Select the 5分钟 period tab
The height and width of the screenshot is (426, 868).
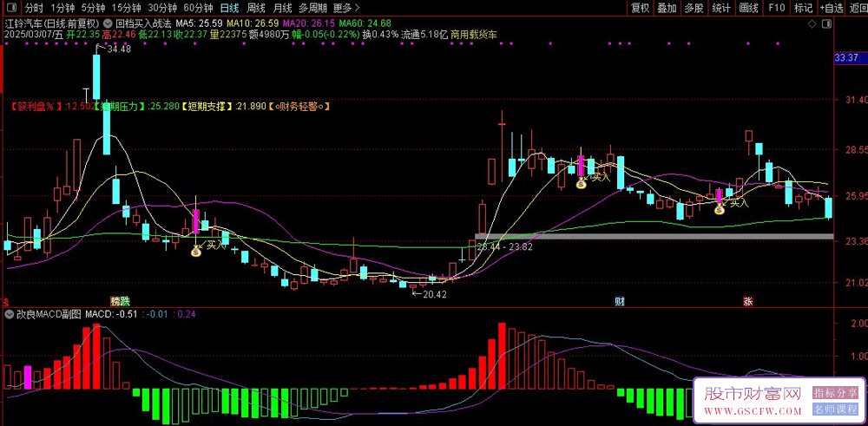(x=93, y=8)
